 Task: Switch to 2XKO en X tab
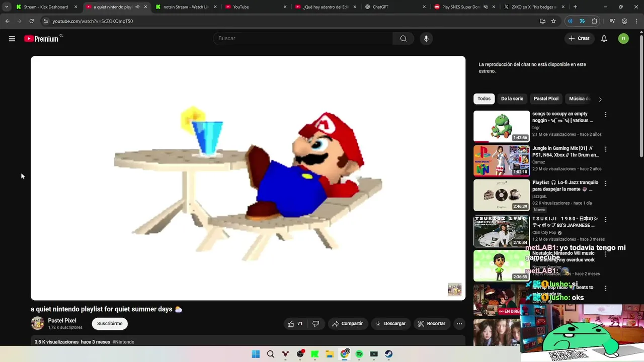tap(534, 7)
